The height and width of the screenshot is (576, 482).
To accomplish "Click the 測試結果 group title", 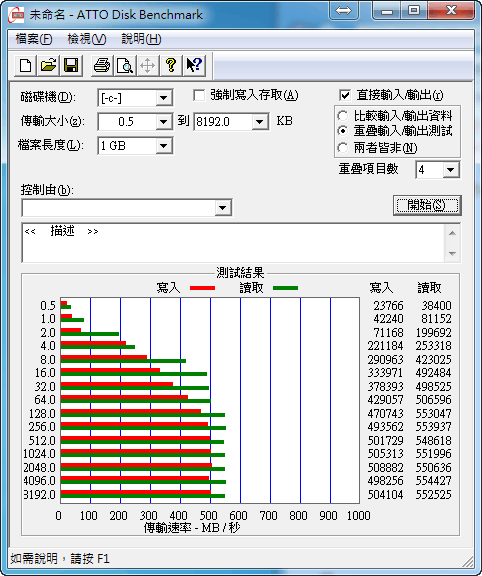I will (x=240, y=273).
